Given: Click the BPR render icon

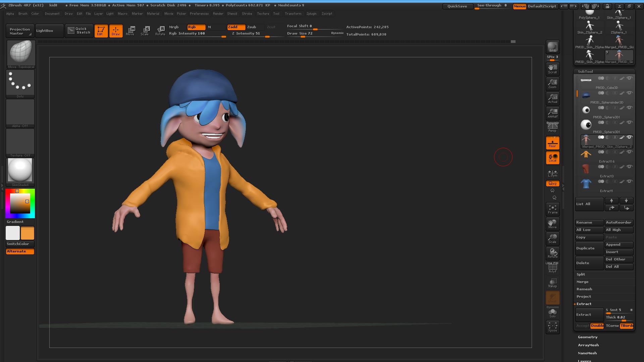Looking at the screenshot, I should click(552, 47).
